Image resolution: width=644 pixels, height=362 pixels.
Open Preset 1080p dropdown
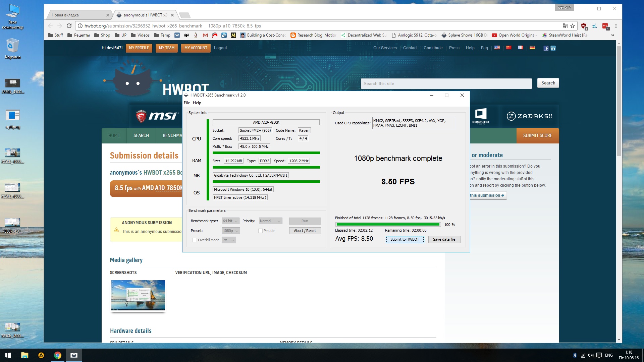click(231, 231)
